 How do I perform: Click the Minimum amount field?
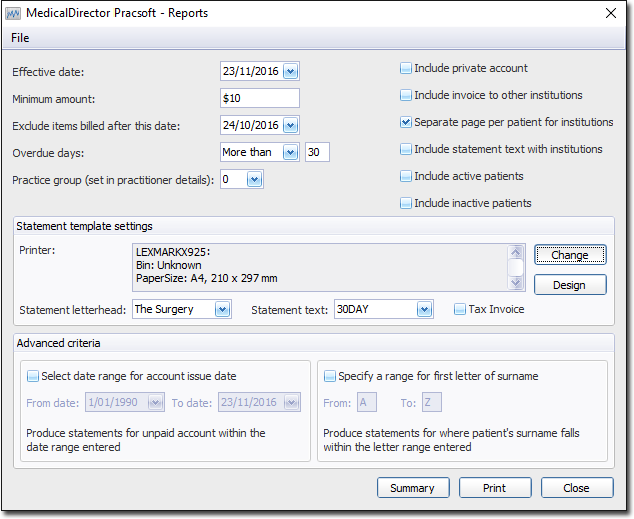click(259, 98)
